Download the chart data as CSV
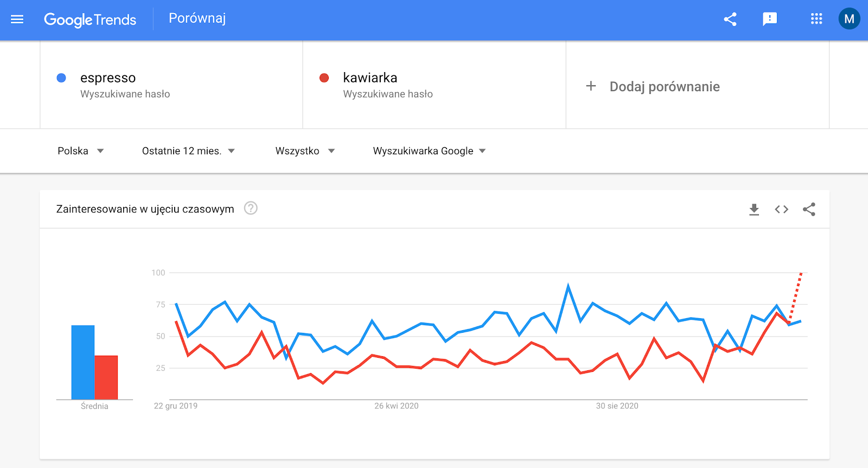This screenshot has width=868, height=468. coord(754,208)
